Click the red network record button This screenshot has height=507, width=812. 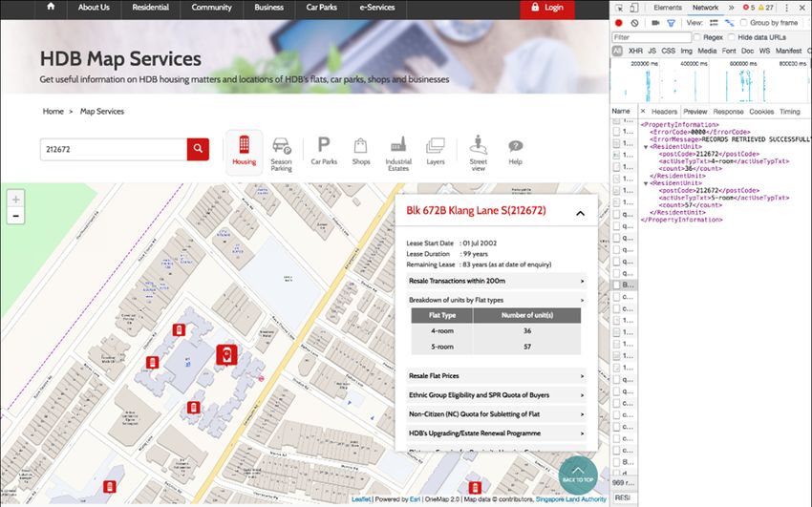click(x=618, y=23)
